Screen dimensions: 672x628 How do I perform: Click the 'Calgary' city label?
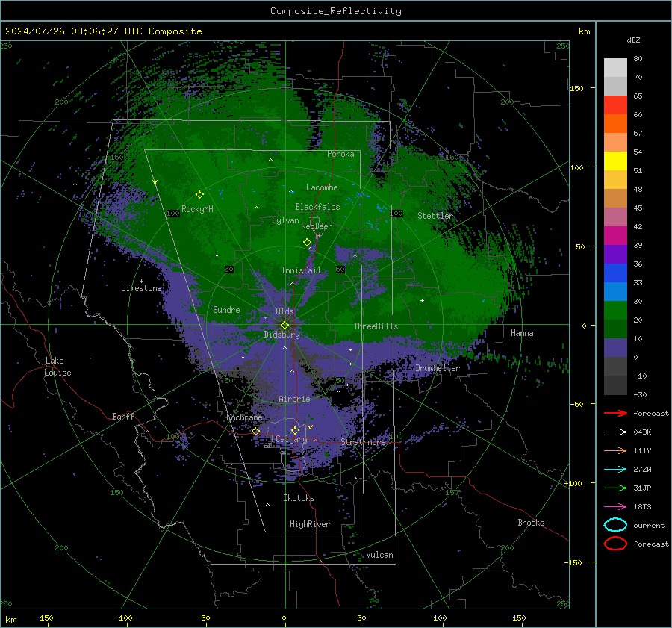291,439
